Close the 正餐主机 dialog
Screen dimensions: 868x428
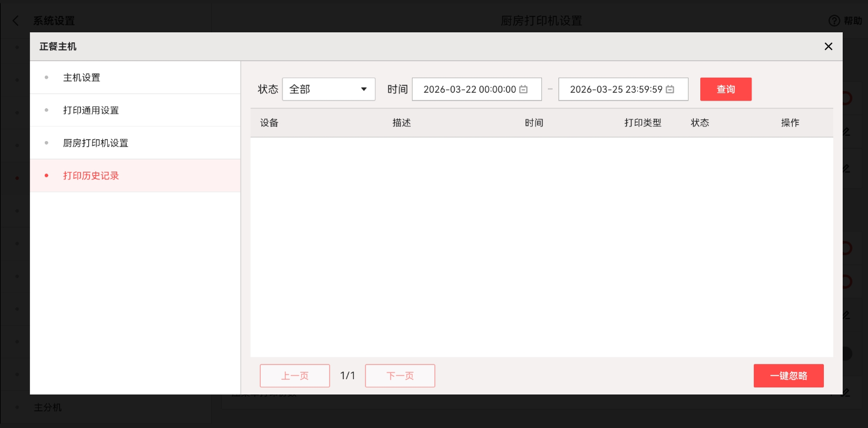[828, 46]
